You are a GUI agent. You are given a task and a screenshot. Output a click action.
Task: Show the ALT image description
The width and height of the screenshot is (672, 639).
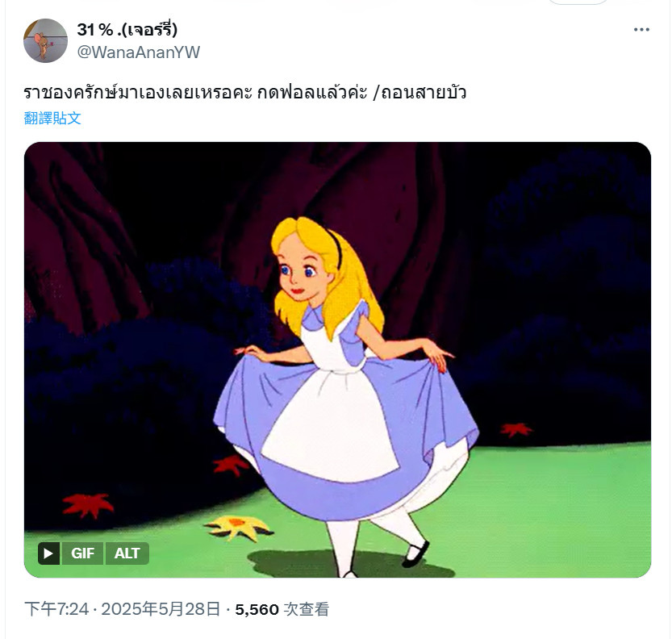127,553
